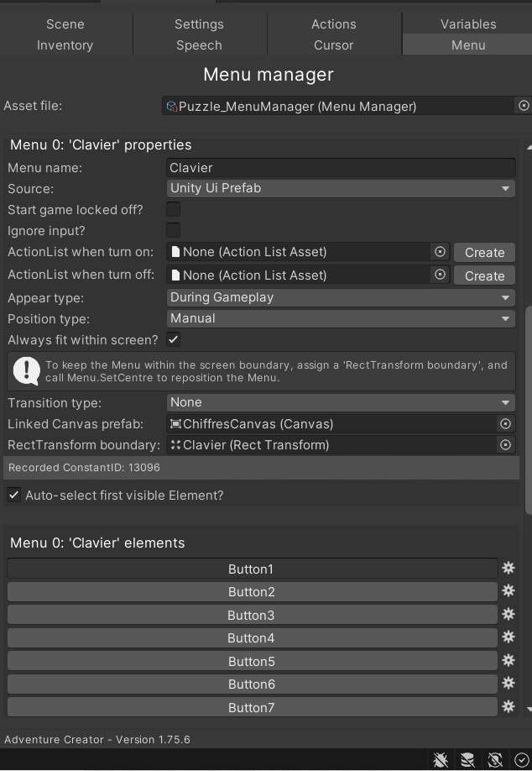Open object picker for Asset file field
Image resolution: width=532 pixels, height=771 pixels.
tap(524, 106)
